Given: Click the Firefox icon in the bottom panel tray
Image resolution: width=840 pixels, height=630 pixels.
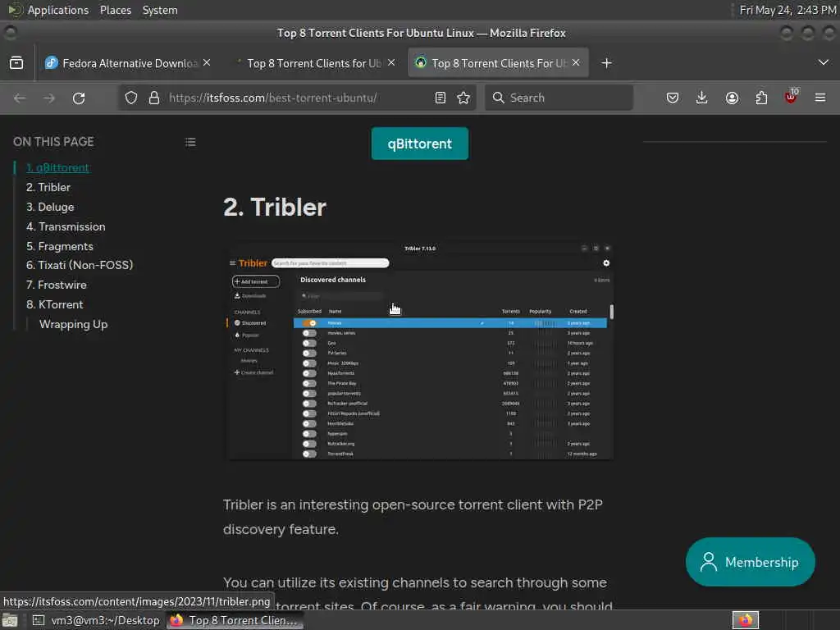Looking at the screenshot, I should click(746, 620).
